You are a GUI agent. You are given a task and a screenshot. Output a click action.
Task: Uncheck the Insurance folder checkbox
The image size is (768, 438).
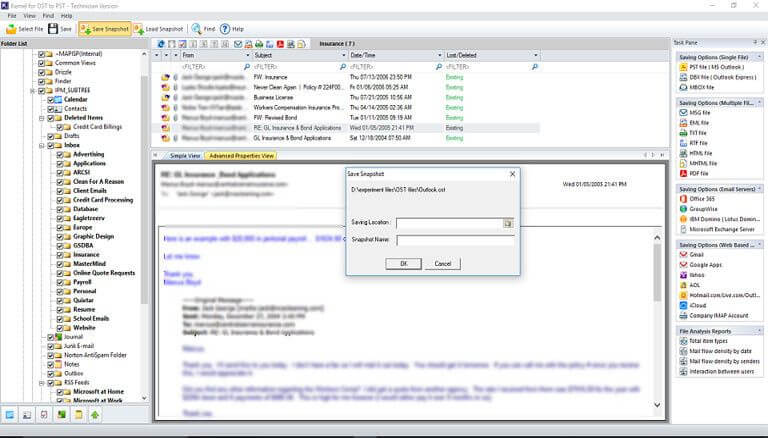(x=60, y=255)
